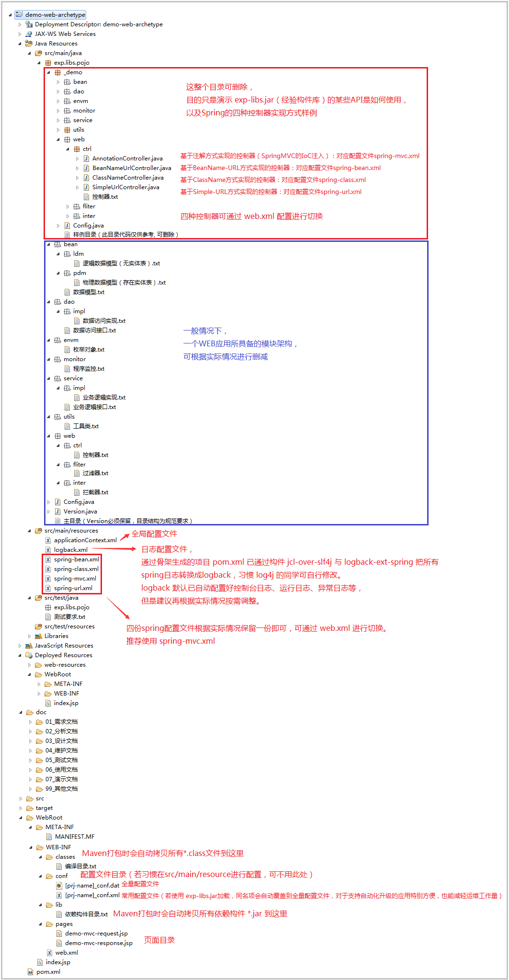Select the pages folder

click(x=64, y=923)
